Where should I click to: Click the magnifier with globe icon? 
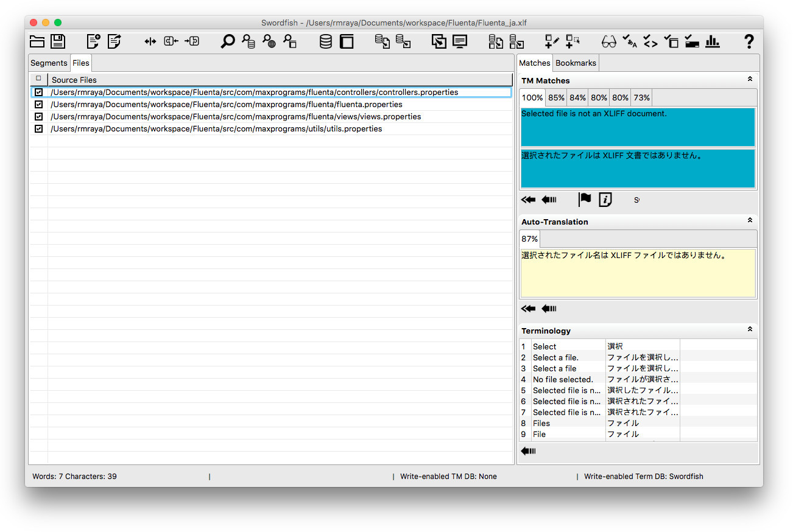coord(269,41)
